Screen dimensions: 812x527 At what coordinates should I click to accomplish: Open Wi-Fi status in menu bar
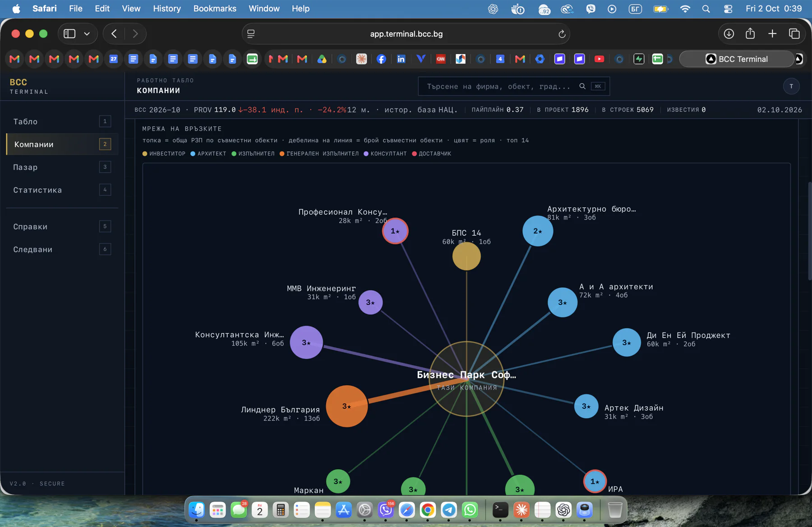pos(685,9)
